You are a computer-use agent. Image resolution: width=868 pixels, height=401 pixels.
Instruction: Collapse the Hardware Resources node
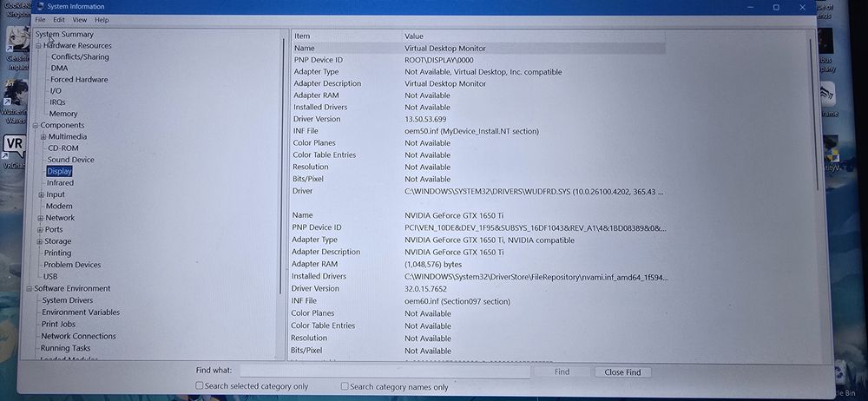click(39, 46)
